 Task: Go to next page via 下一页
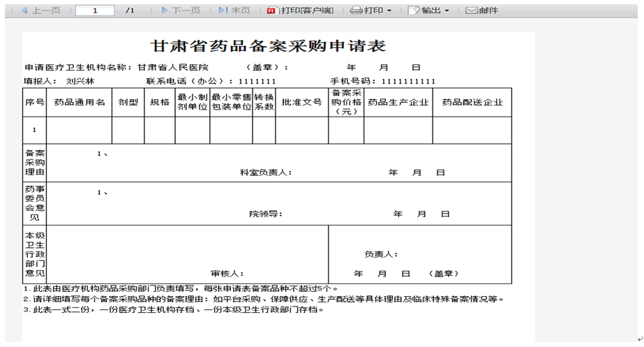186,10
